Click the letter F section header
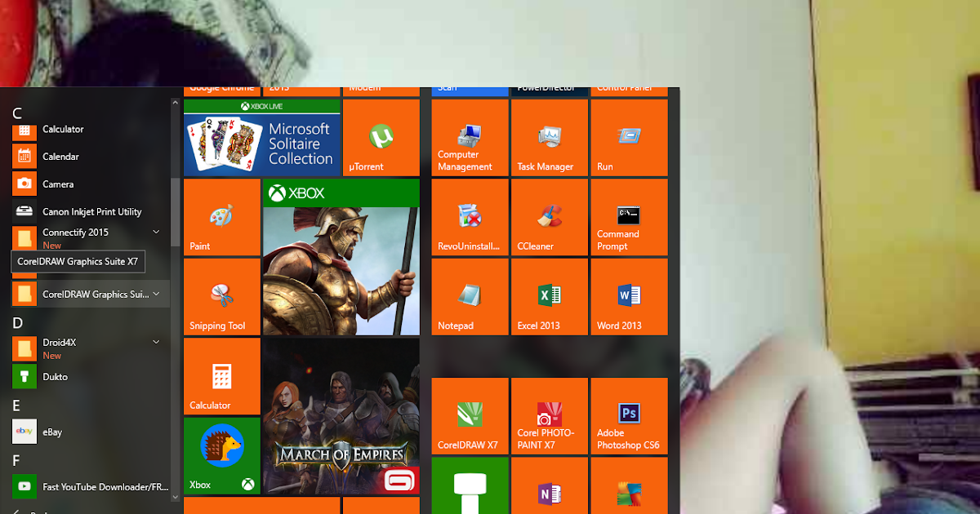Viewport: 980px width, 514px height. tap(16, 460)
